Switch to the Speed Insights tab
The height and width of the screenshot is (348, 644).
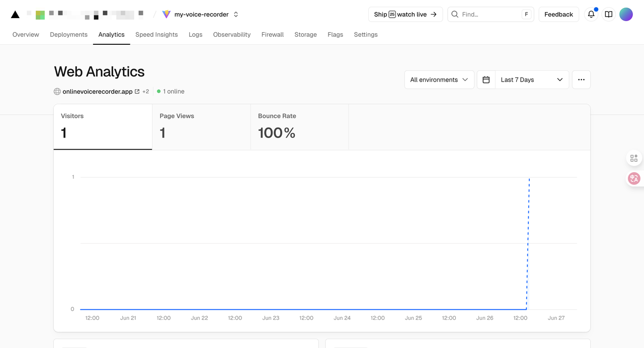[156, 35]
